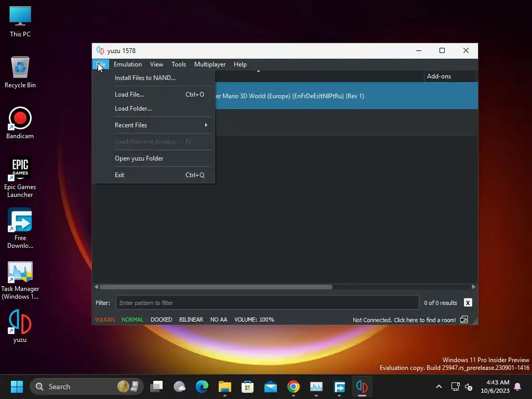Click the taskbar Search box
Image resolution: width=532 pixels, height=399 pixels.
tap(87, 387)
